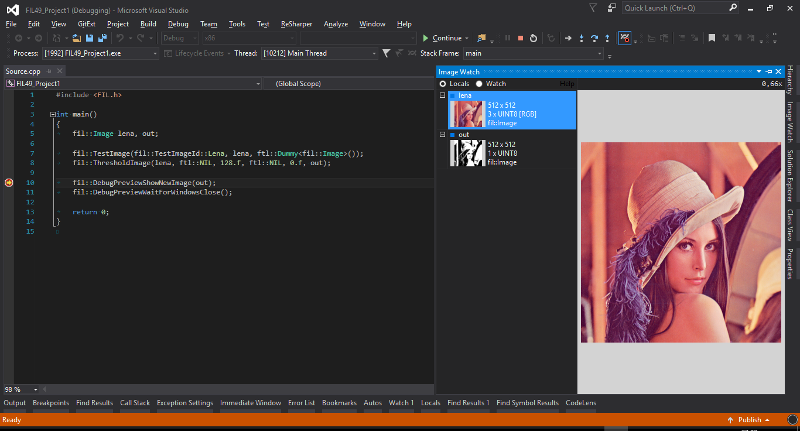Open the FIL49_Project1 scope dropdown
The width and height of the screenshot is (800, 431).
(258, 84)
